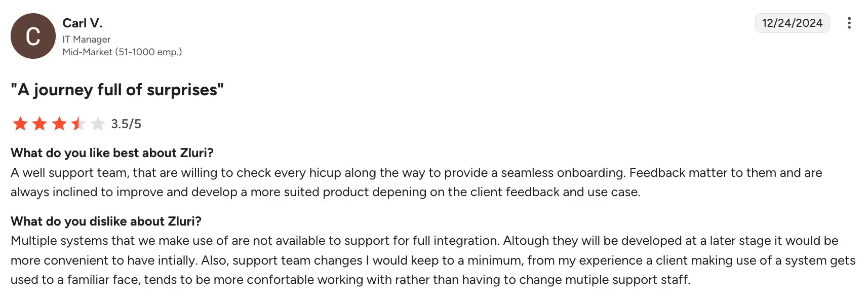Click the line starting "A well support team"
Screen dimensions: 868x296
(x=416, y=173)
